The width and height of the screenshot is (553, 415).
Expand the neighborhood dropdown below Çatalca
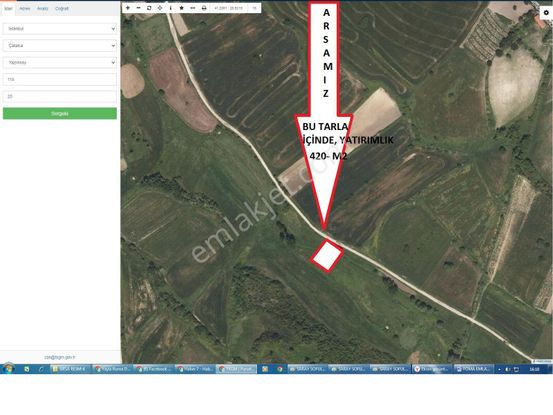[x=60, y=62]
